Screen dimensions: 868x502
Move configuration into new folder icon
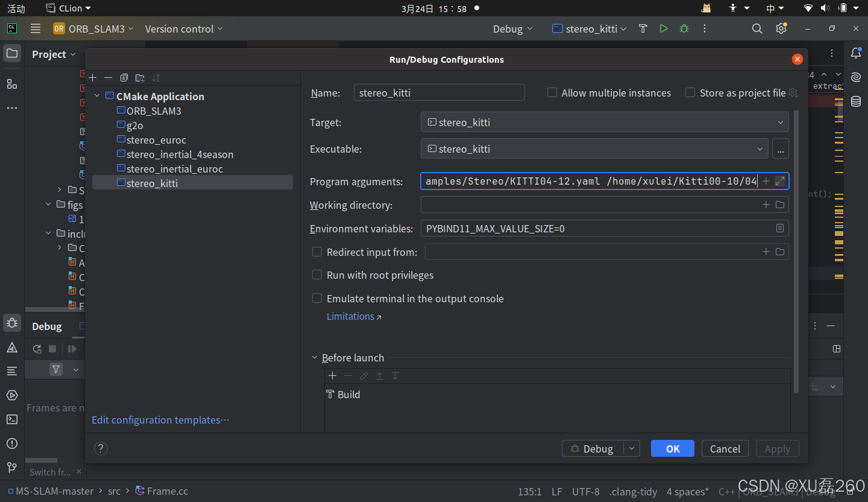pos(140,78)
